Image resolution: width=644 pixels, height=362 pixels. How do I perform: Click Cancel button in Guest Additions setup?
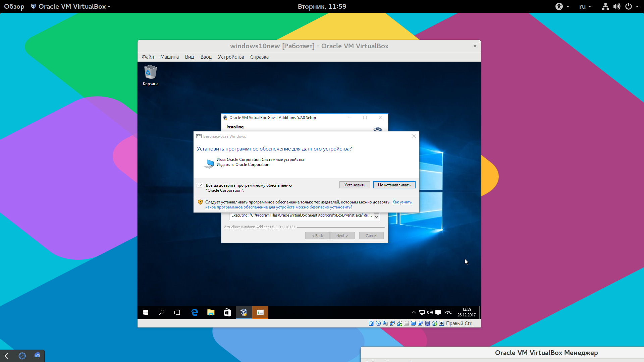tap(371, 235)
